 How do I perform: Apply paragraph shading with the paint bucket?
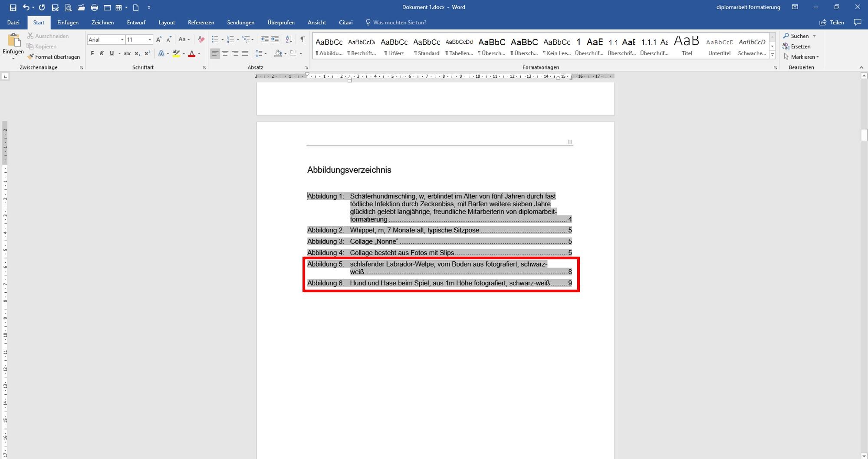pos(278,53)
